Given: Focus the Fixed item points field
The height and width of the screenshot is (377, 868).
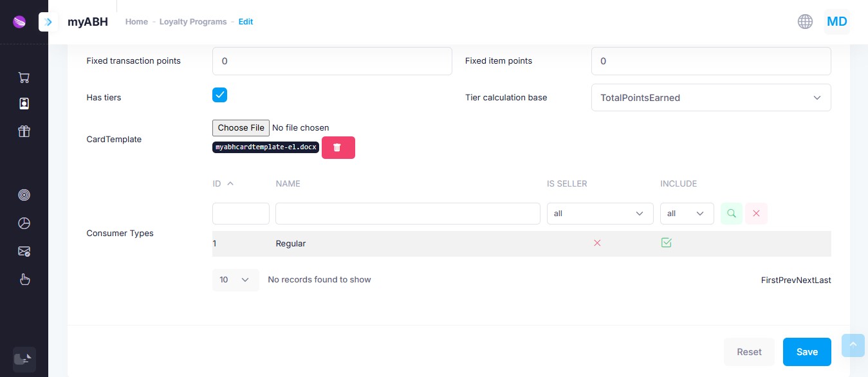Looking at the screenshot, I should pos(711,61).
